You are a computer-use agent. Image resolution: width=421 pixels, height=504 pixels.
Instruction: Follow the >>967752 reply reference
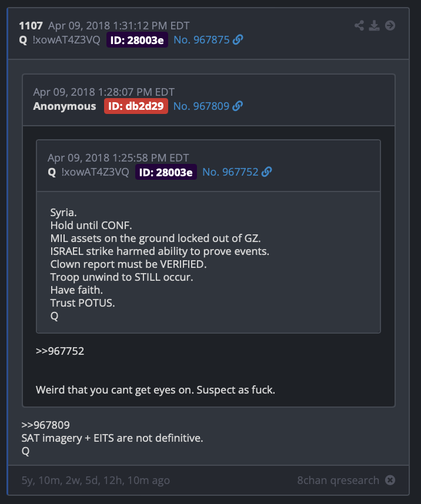click(x=60, y=351)
